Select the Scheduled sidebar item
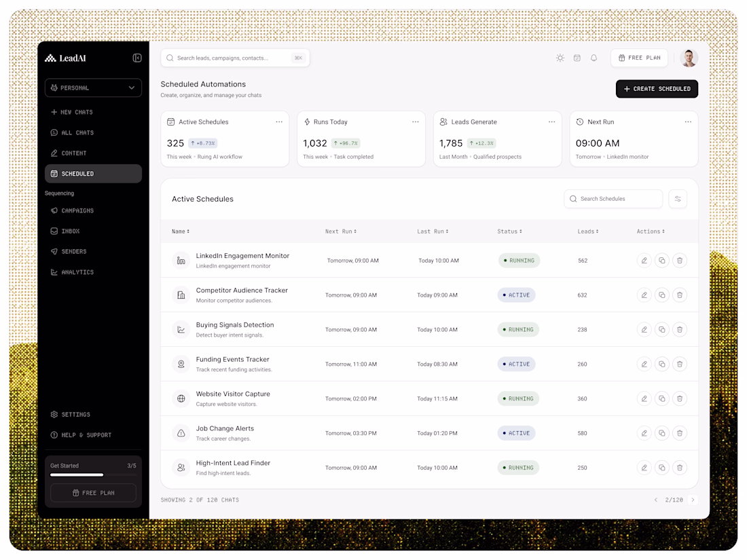Screen dimensions: 747x560 tap(94, 174)
